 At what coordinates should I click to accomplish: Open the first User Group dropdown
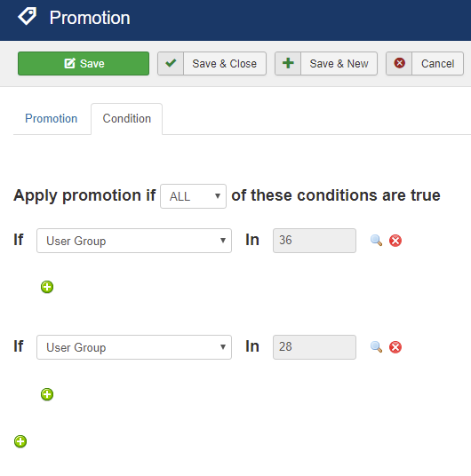click(134, 241)
